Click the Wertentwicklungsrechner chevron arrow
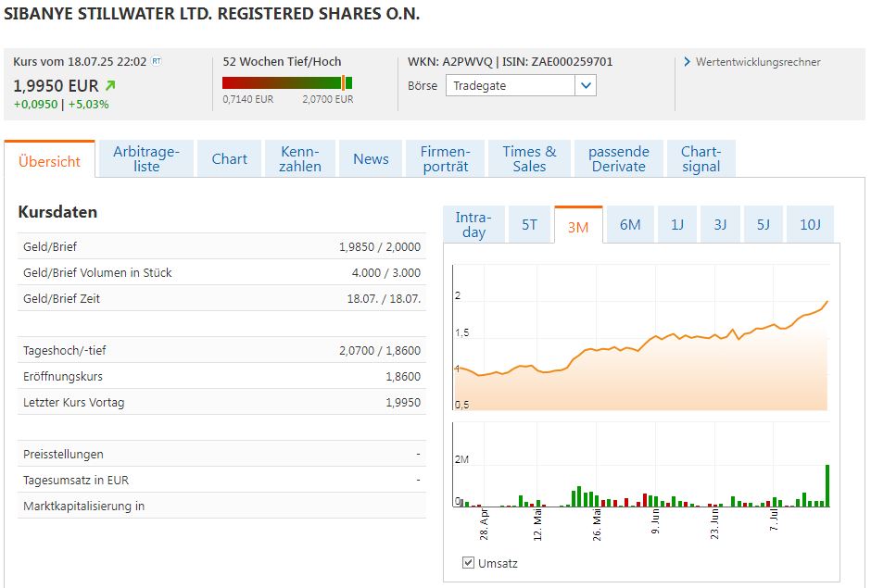This screenshot has height=588, width=871. point(687,62)
